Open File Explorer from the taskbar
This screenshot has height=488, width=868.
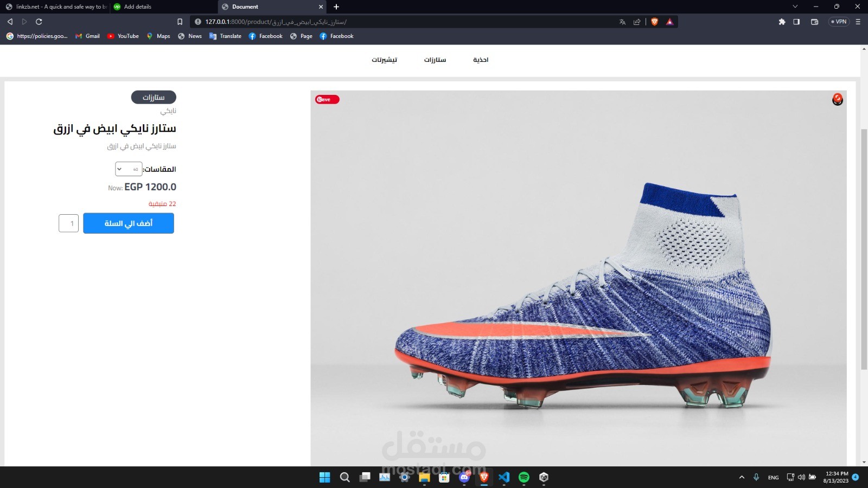[424, 477]
